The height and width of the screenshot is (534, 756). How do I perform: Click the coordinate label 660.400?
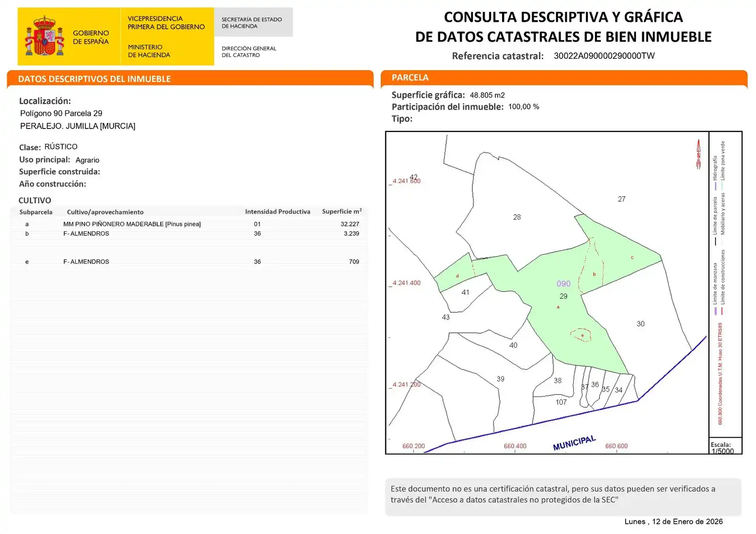click(x=515, y=446)
